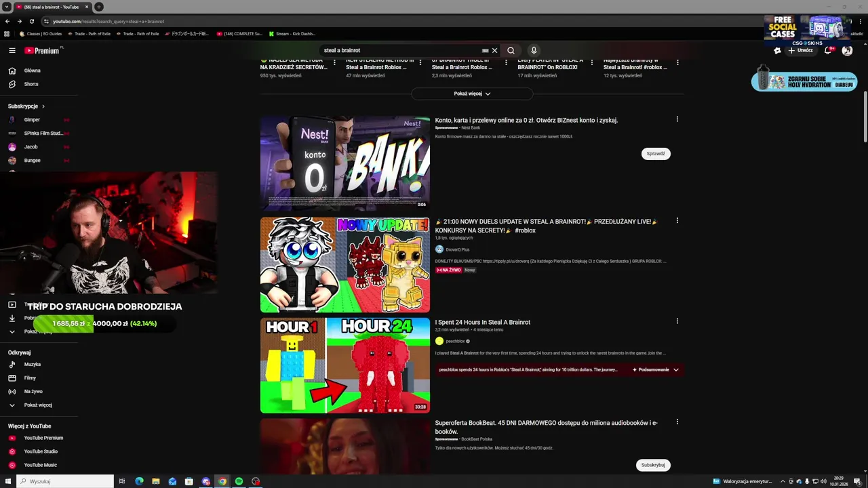Open File Explorer from the taskbar
Image resolution: width=868 pixels, height=488 pixels.
tap(155, 481)
